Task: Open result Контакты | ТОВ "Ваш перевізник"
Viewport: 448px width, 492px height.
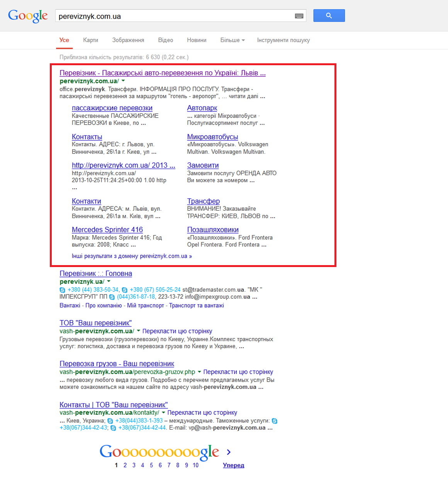Action: coord(114,405)
